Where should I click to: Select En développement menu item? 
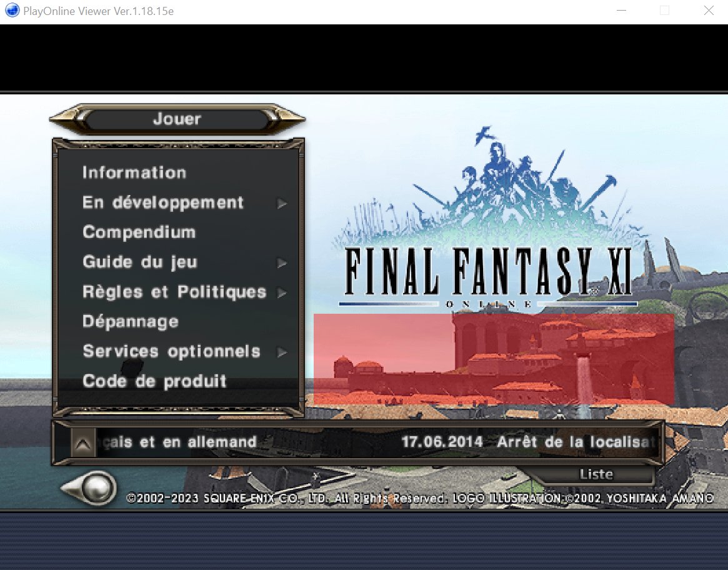click(163, 203)
